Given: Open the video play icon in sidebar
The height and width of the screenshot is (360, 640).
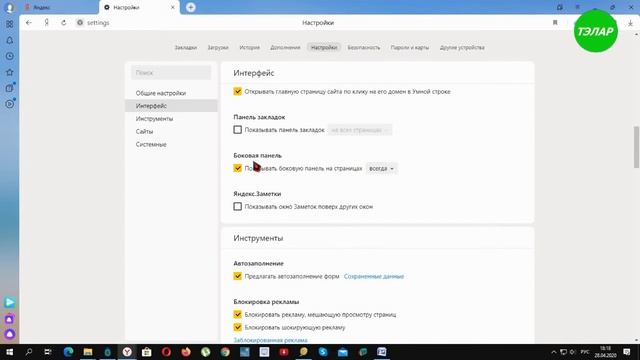Looking at the screenshot, I should [x=9, y=104].
